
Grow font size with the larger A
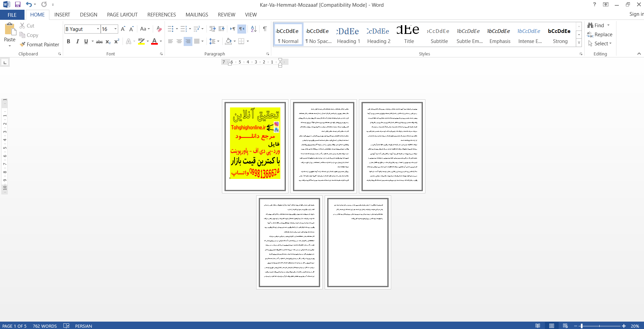click(123, 29)
